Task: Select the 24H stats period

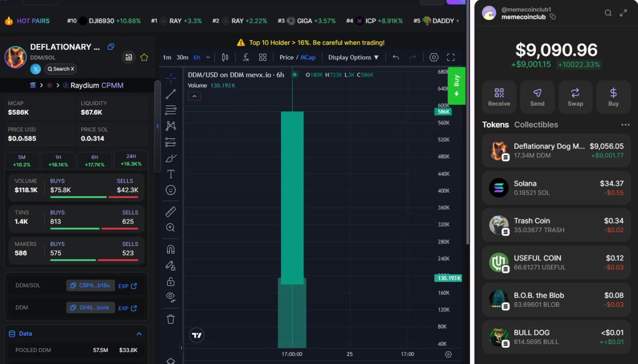Action: pos(131,159)
